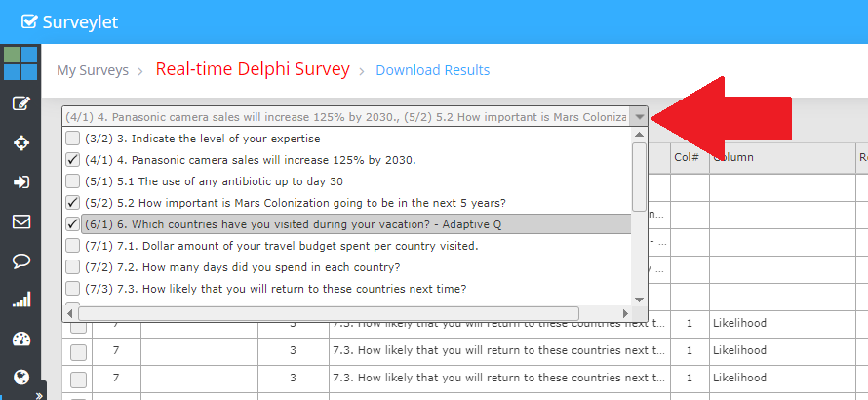Open the Real-time Delphi Survey breadcrumb

coord(252,69)
